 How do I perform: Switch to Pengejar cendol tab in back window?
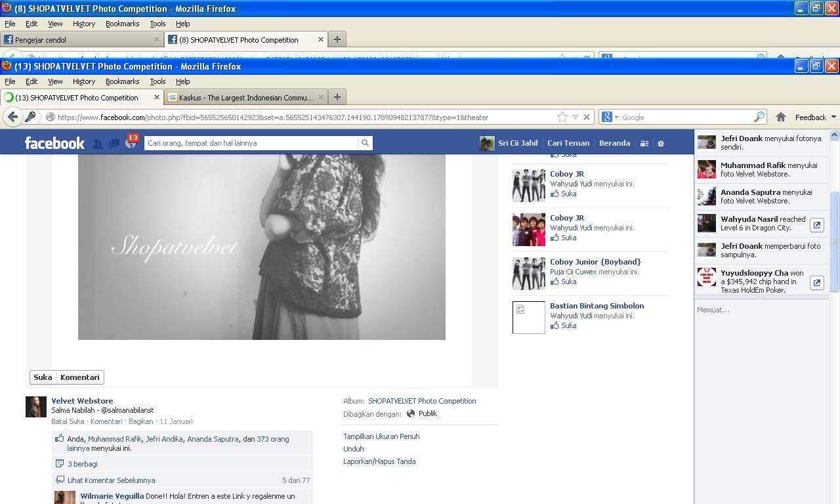coord(82,39)
